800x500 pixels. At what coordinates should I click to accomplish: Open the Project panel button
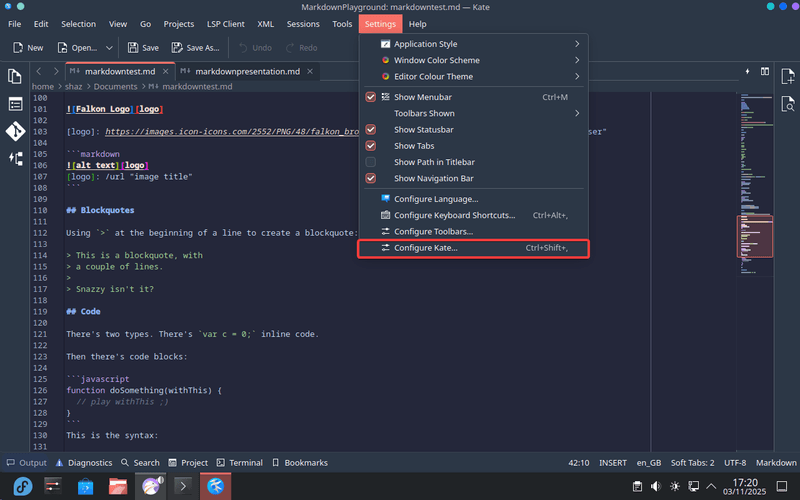click(x=188, y=463)
